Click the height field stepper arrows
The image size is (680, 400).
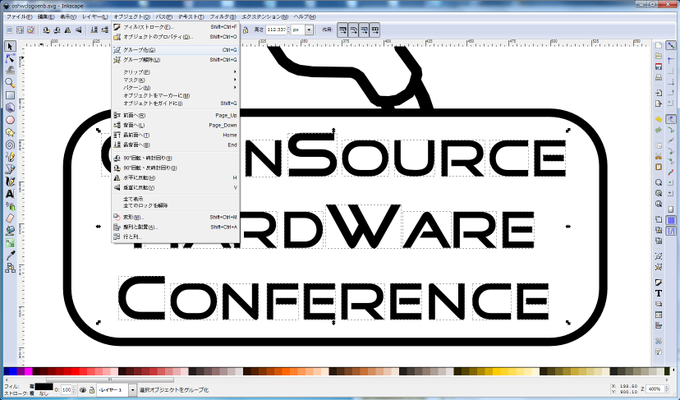point(288,30)
